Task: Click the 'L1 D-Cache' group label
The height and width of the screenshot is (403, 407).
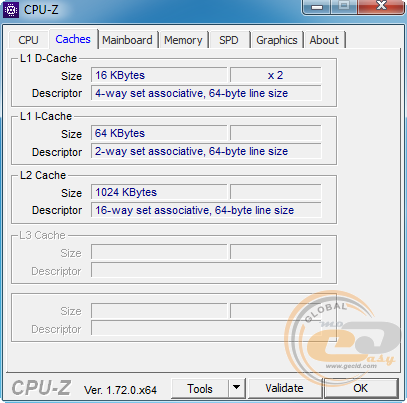Action: coord(48,58)
